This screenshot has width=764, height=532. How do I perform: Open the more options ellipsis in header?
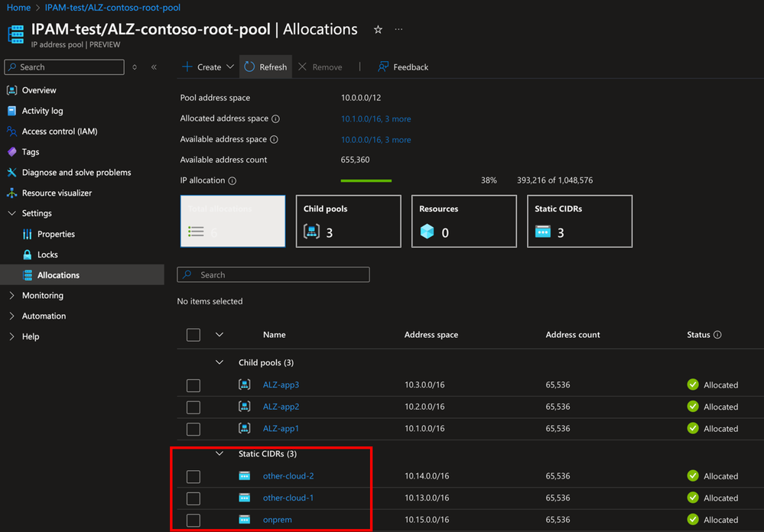[398, 29]
